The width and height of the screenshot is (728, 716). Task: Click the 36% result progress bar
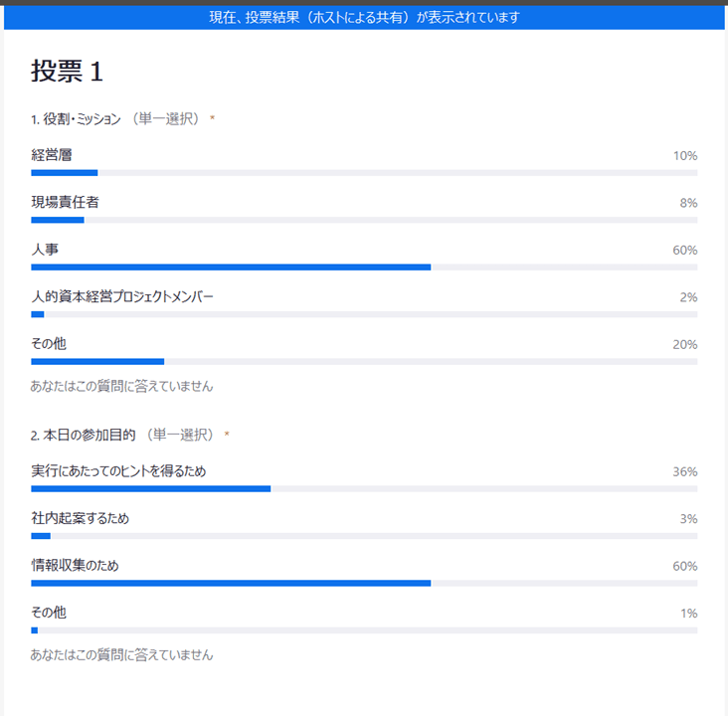[x=363, y=489]
